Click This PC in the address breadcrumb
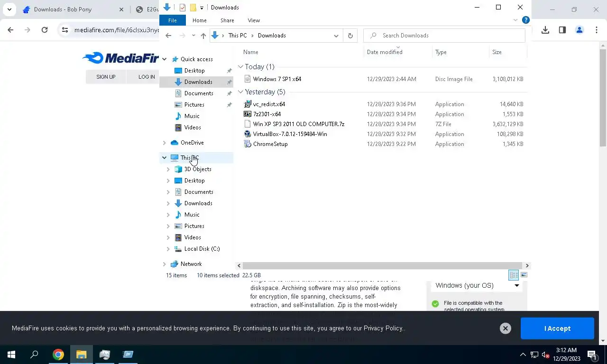 pos(238,36)
